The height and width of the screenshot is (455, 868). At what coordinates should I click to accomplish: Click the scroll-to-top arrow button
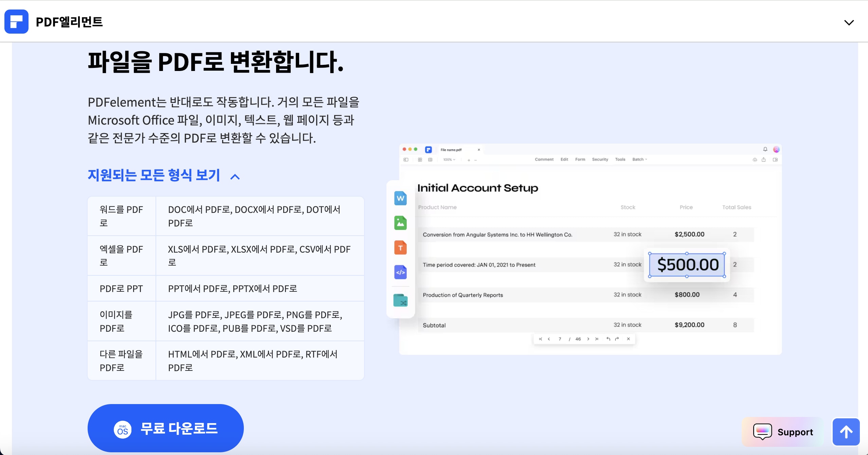pyautogui.click(x=846, y=432)
